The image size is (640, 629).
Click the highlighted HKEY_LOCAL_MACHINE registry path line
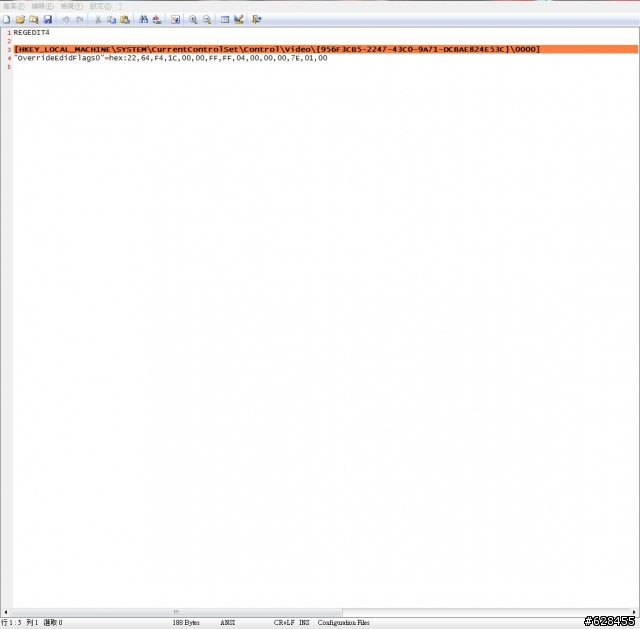(326, 49)
